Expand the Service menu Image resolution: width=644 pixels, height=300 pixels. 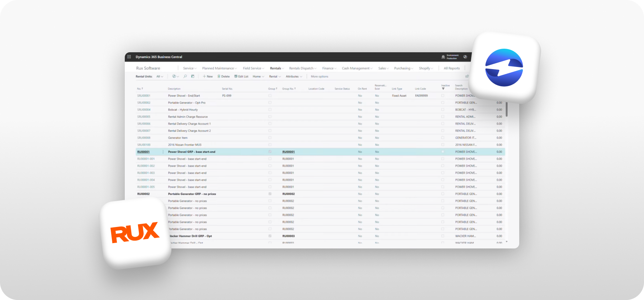(x=190, y=68)
